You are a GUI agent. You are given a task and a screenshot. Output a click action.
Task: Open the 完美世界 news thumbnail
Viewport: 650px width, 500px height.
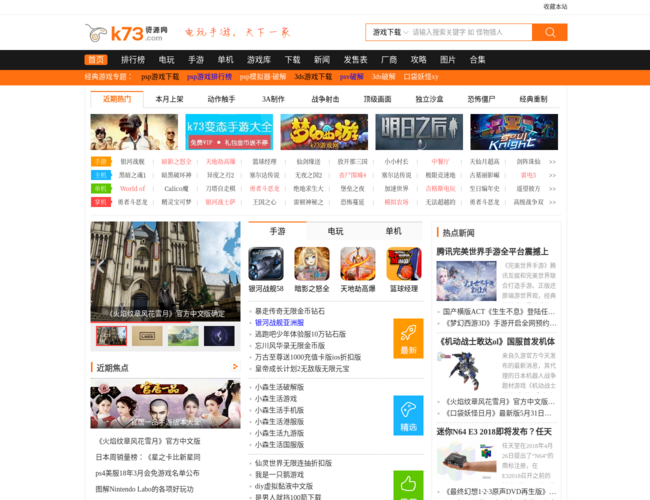coord(466,281)
